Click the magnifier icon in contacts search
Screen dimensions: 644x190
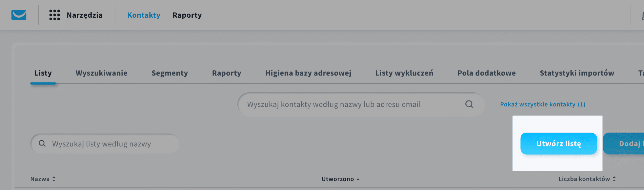pyautogui.click(x=469, y=104)
